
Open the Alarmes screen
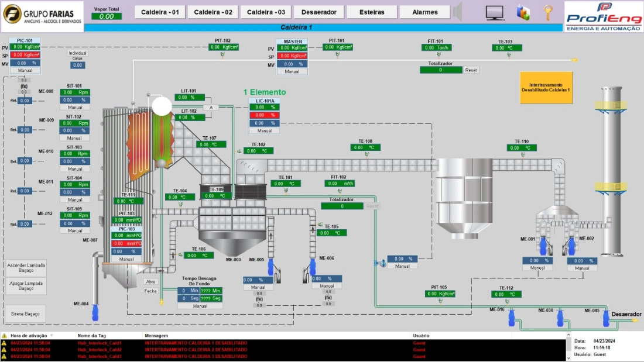425,12
